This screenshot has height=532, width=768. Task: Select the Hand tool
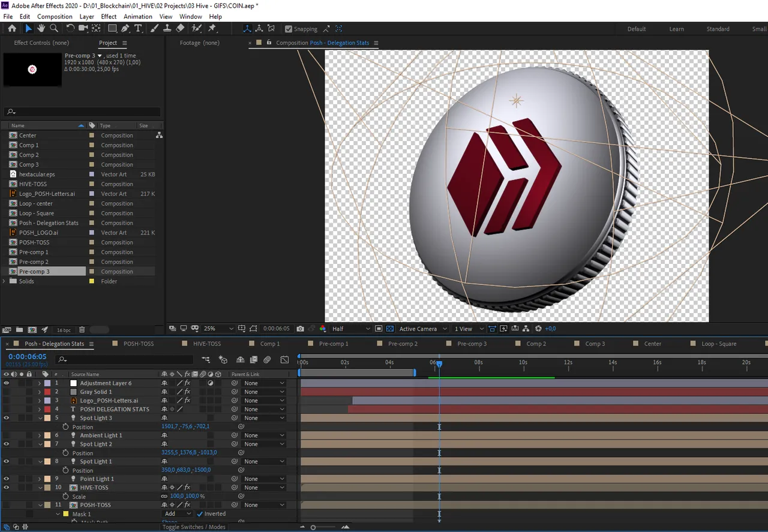41,28
